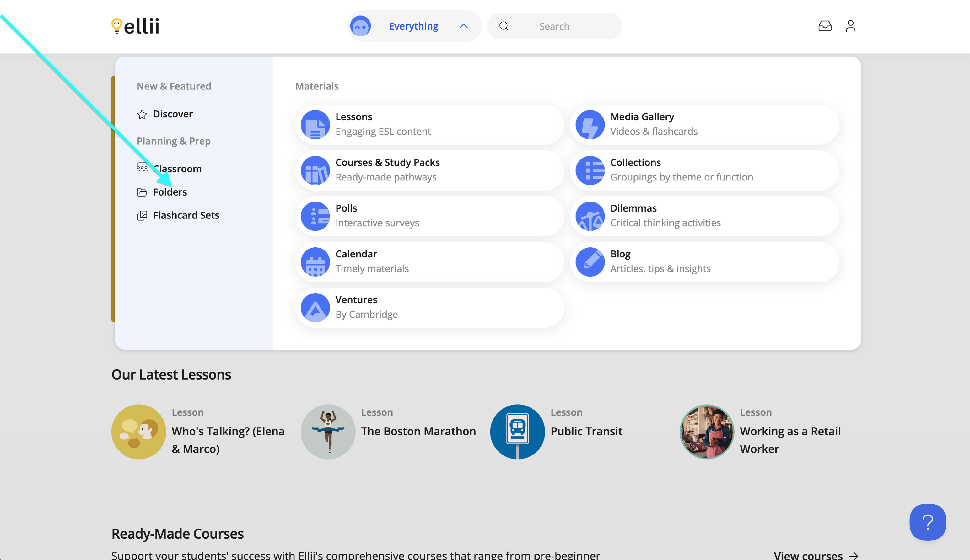This screenshot has width=970, height=560.
Task: Click the Polls survey icon
Action: [x=315, y=216]
